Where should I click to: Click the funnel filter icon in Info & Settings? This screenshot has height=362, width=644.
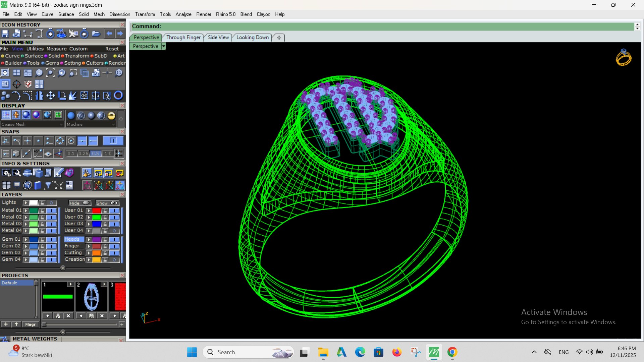click(48, 185)
